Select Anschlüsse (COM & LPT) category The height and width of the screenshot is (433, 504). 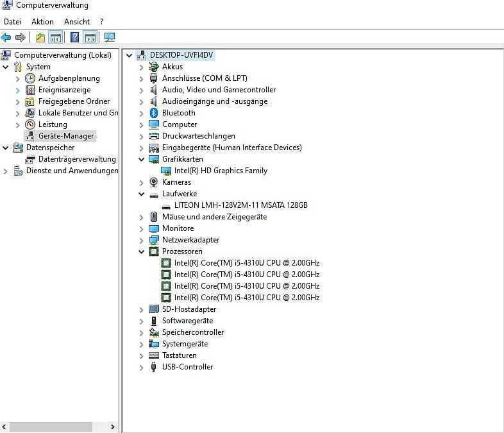pyautogui.click(x=205, y=78)
